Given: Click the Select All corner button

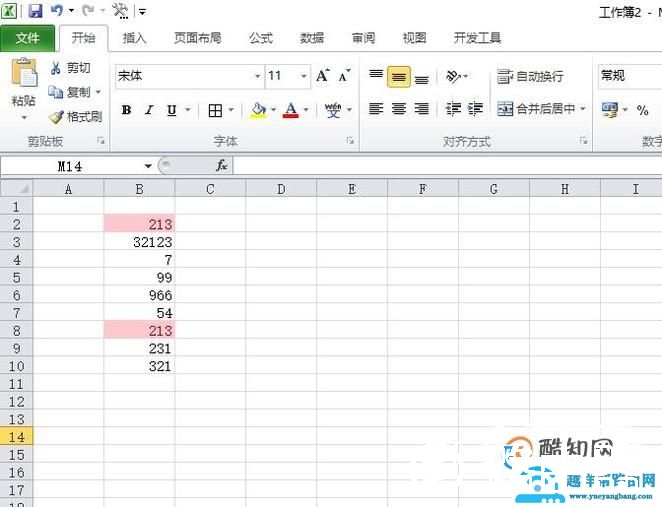Looking at the screenshot, I should point(16,189).
